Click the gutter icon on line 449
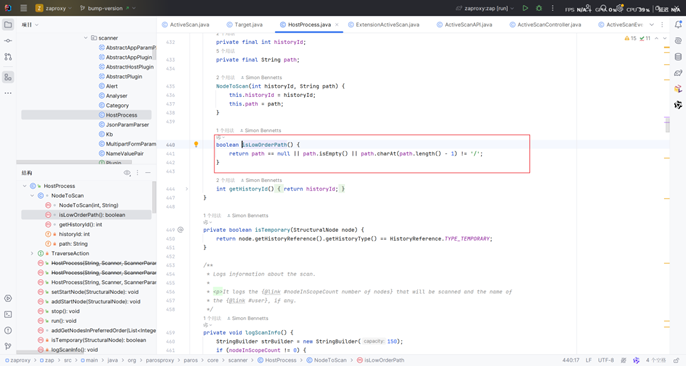686x366 pixels. click(181, 230)
